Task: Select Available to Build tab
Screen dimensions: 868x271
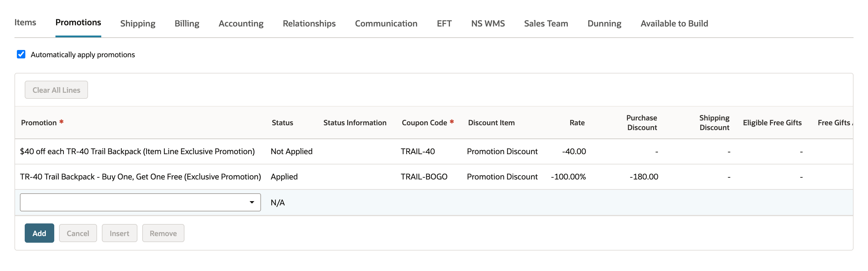Action: tap(674, 23)
